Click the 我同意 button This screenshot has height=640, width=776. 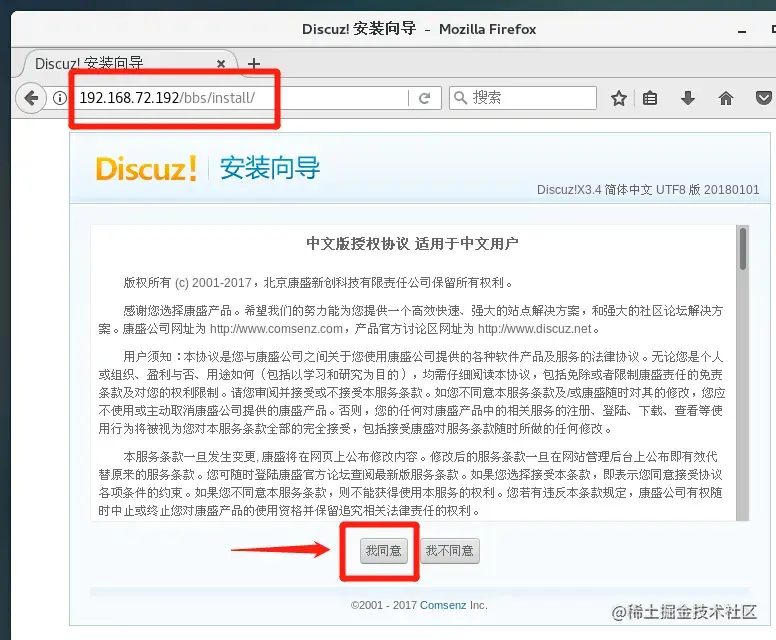[x=384, y=550]
